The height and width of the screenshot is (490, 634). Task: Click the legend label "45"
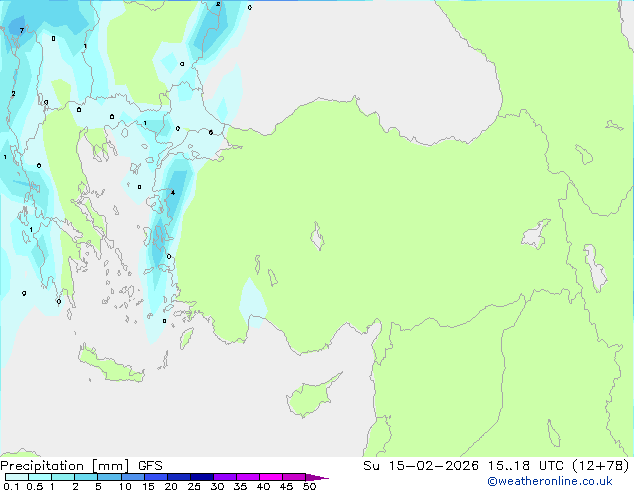pyautogui.click(x=286, y=486)
